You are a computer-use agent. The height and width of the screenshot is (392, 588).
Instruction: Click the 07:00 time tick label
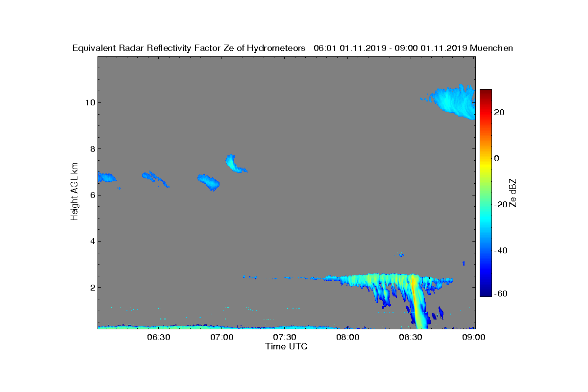(221, 337)
